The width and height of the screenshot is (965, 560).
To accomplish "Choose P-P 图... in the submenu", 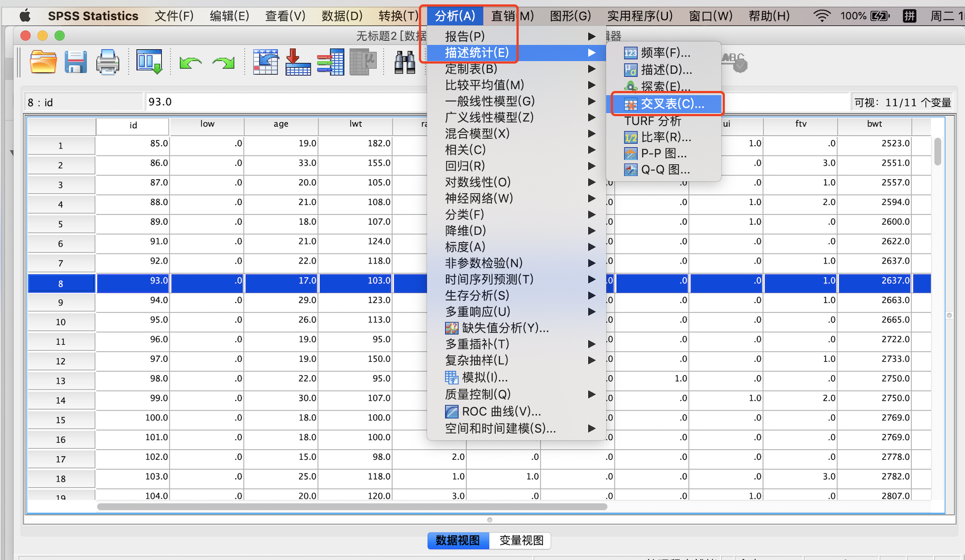I will pyautogui.click(x=663, y=153).
